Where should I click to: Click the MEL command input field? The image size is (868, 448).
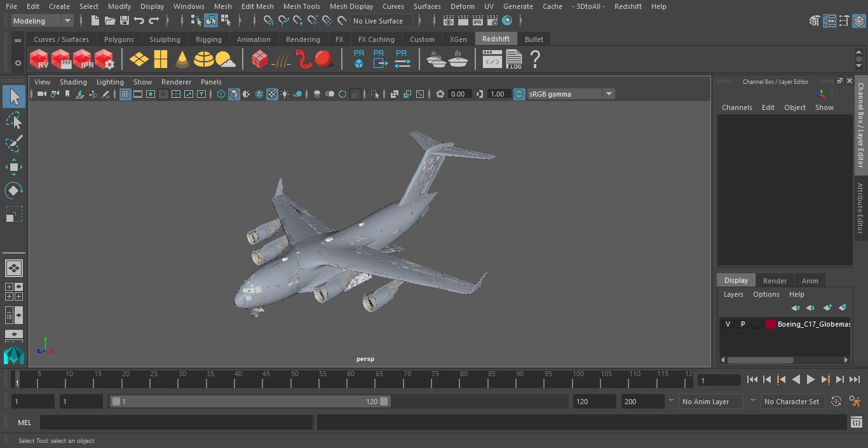(x=176, y=422)
